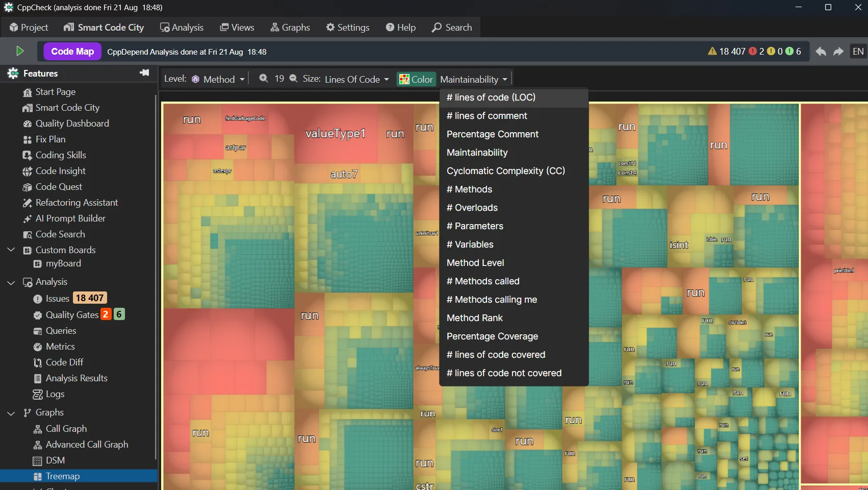Screen dimensions: 868x490
Task: Open the Search menu
Action: 452,28
